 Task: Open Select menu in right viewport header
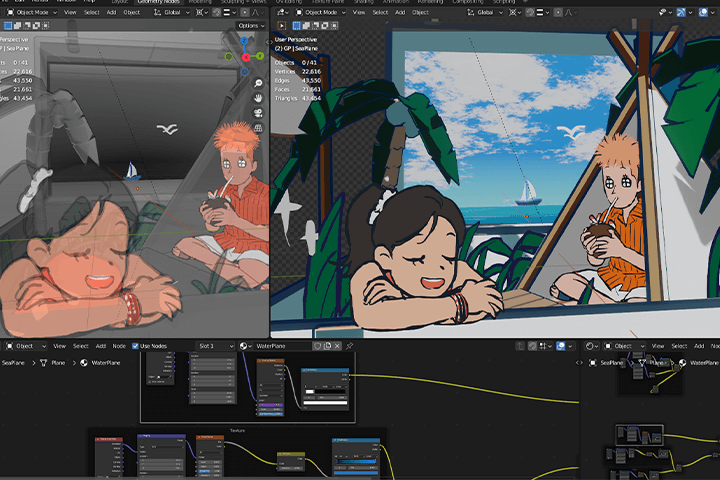(380, 12)
